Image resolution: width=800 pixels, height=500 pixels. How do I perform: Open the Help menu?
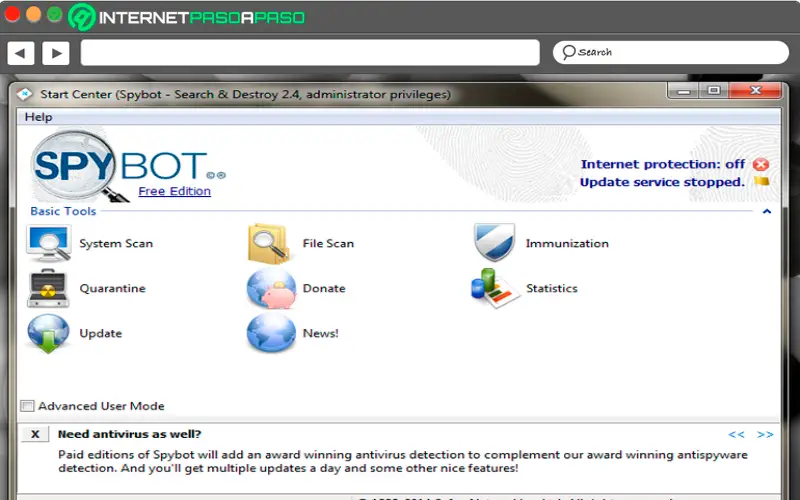pyautogui.click(x=38, y=117)
